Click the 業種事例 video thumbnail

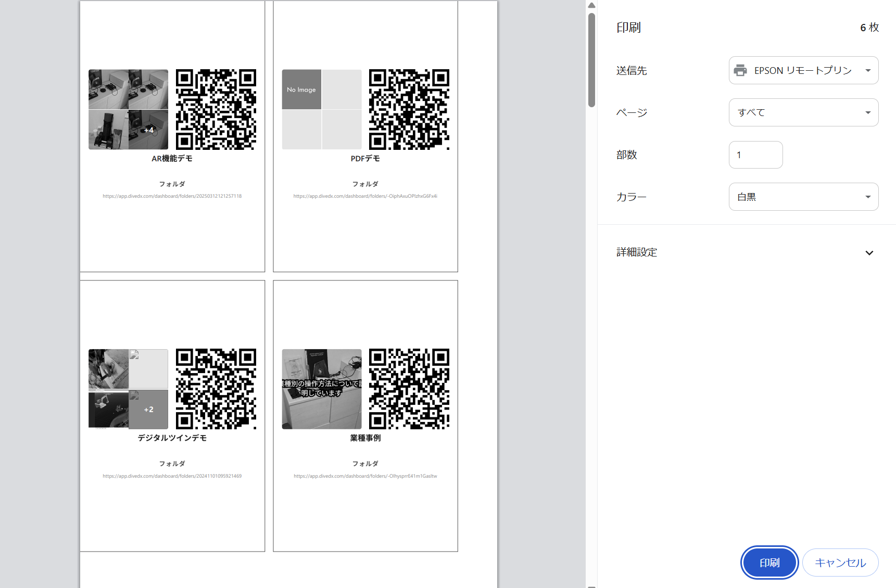322,389
